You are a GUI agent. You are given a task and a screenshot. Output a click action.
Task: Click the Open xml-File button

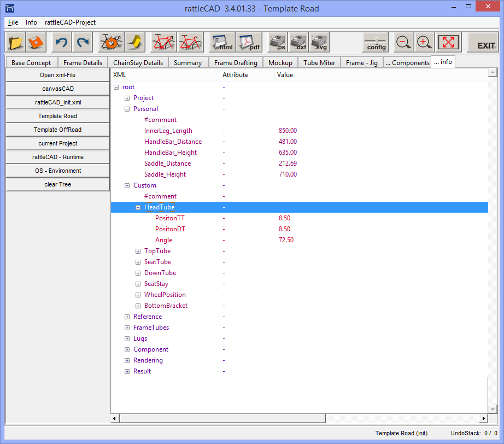point(57,75)
